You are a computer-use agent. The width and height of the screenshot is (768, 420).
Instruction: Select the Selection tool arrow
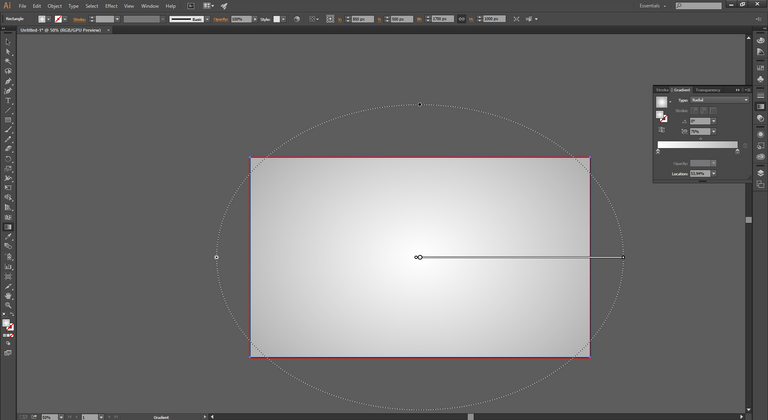[x=8, y=42]
